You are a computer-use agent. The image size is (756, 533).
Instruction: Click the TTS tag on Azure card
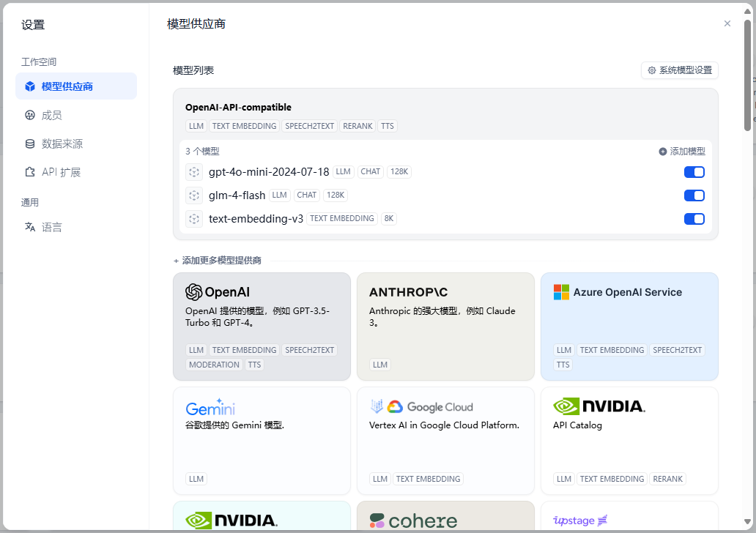[563, 365]
